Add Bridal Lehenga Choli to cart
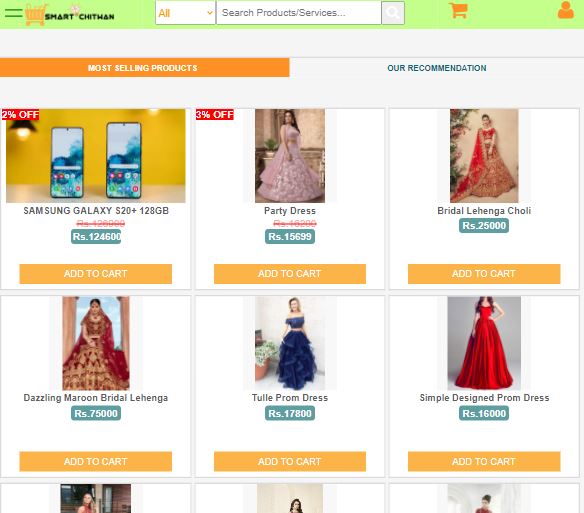Image resolution: width=584 pixels, height=513 pixels. (x=484, y=274)
